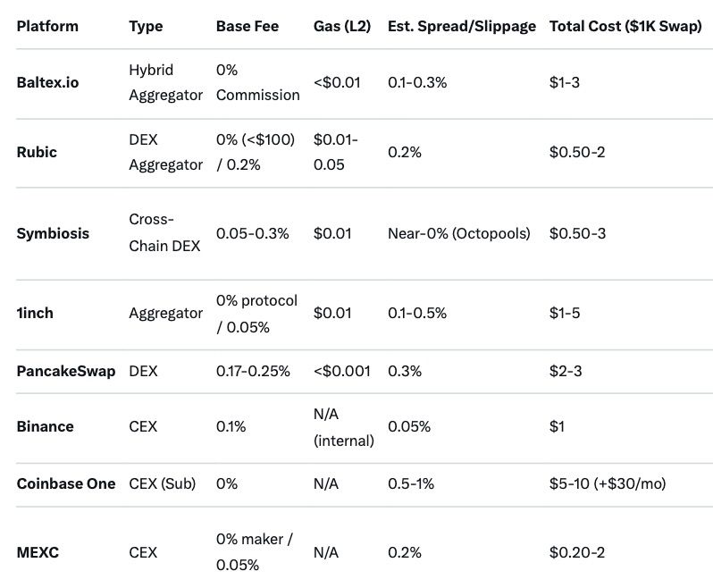Select the Est. Spread/Slippage header

(461, 26)
